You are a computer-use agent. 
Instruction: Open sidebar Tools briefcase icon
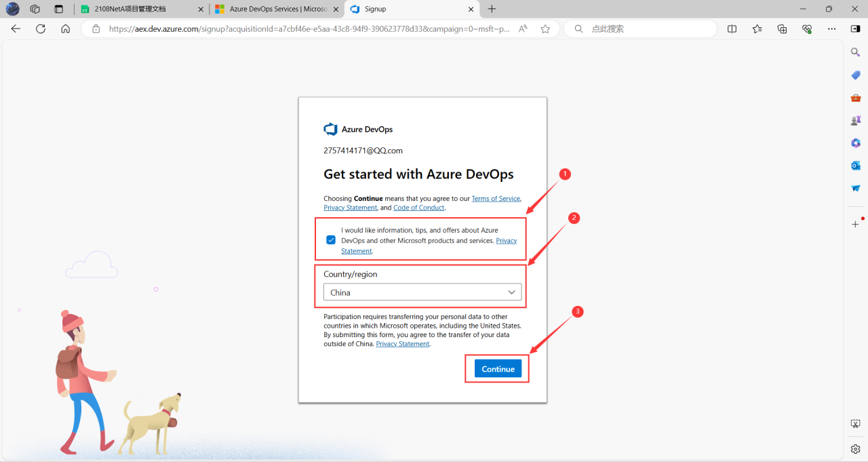pos(856,98)
